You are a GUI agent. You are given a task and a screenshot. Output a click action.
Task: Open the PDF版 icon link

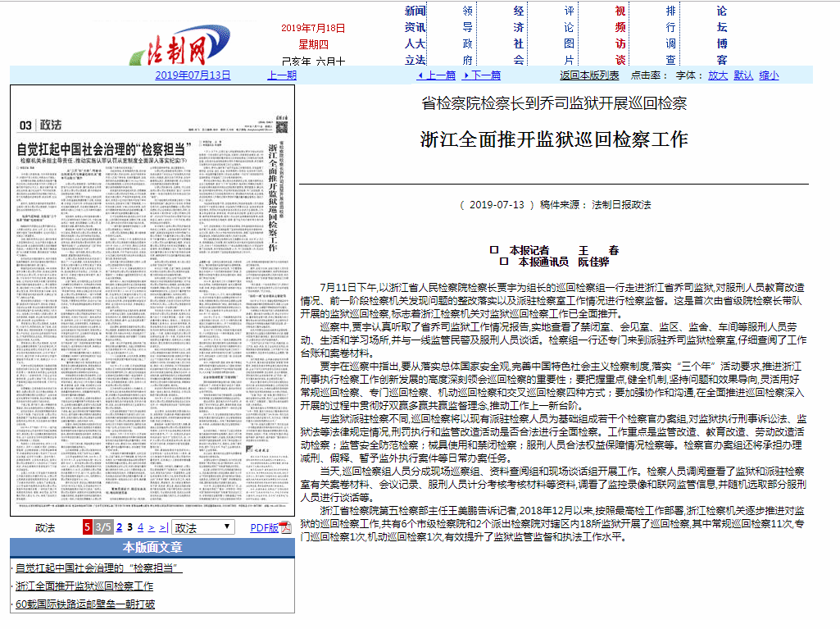click(x=270, y=527)
